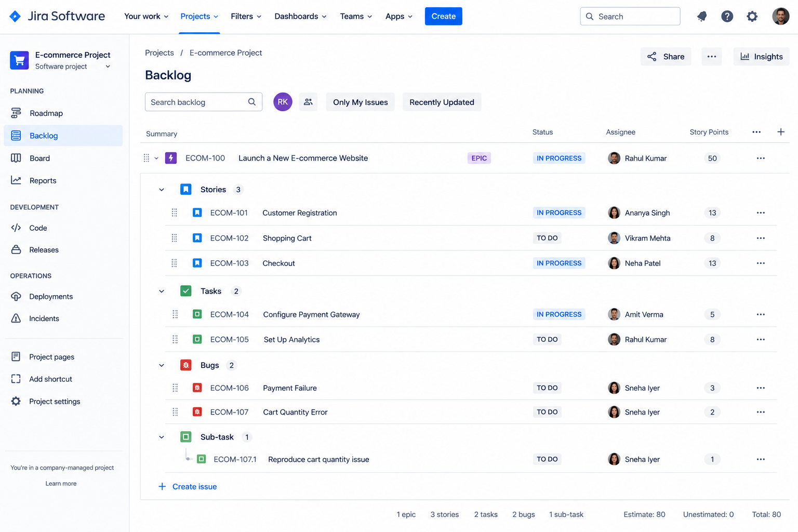
Task: Click assignee Vikram Mehta on ECOM-102
Action: pyautogui.click(x=639, y=238)
